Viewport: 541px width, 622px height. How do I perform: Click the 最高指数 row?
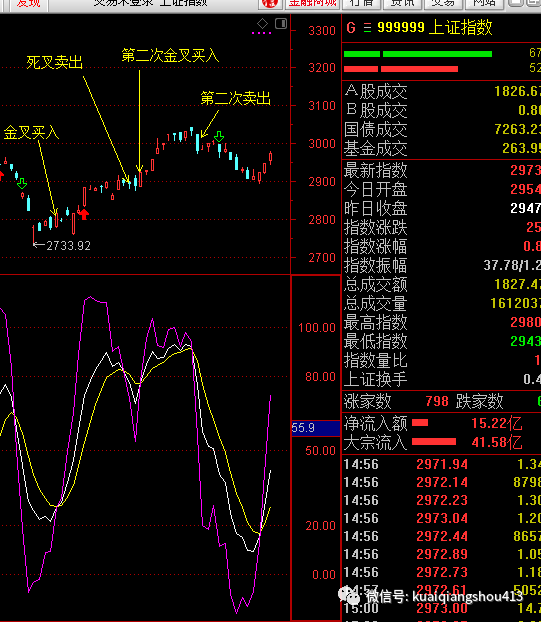pos(441,322)
